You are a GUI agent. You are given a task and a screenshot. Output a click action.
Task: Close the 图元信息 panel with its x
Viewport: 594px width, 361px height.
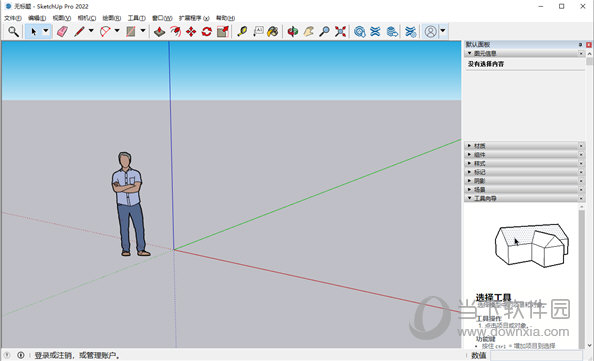pos(581,53)
